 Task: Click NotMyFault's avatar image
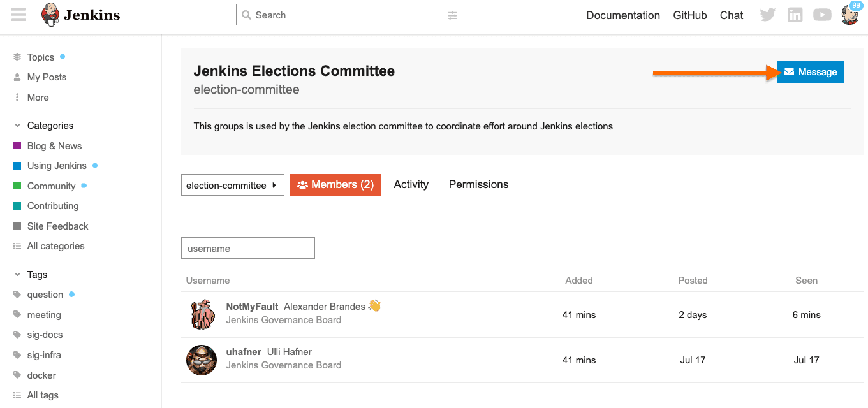point(202,314)
